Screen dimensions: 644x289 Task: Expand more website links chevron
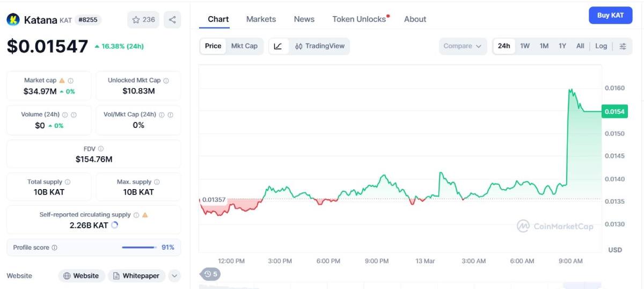[x=174, y=276]
